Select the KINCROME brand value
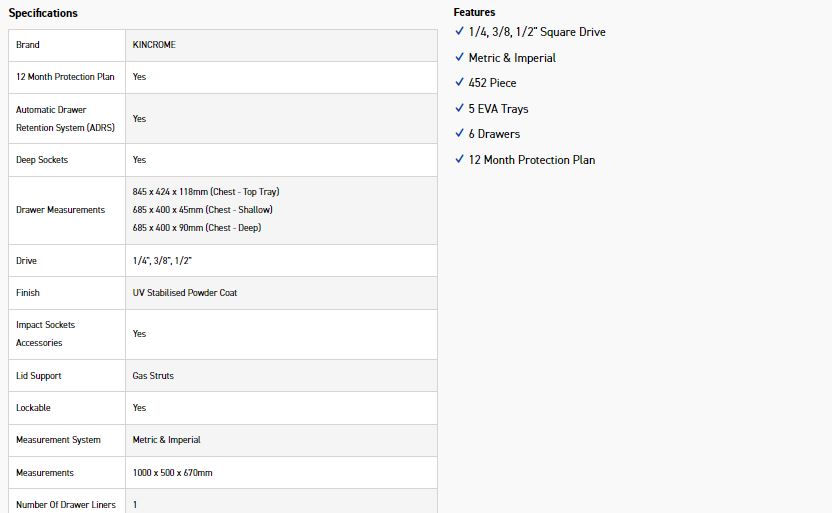 (154, 45)
